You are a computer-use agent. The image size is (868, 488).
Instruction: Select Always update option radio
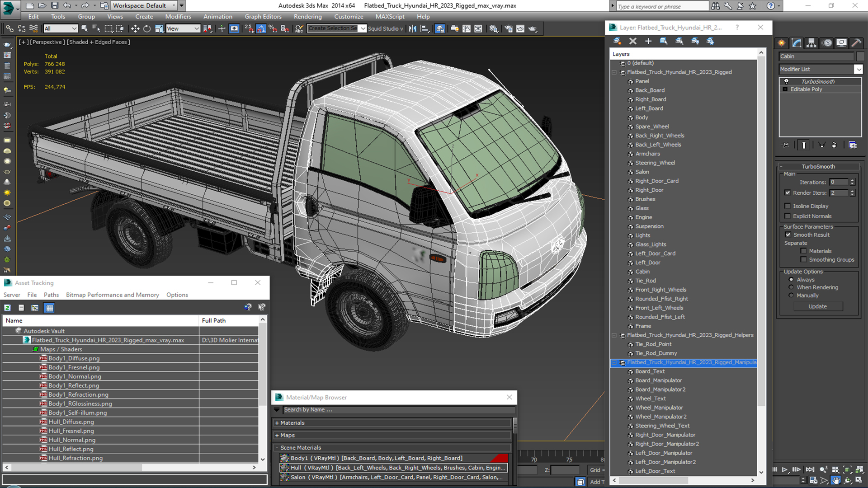pyautogui.click(x=791, y=280)
